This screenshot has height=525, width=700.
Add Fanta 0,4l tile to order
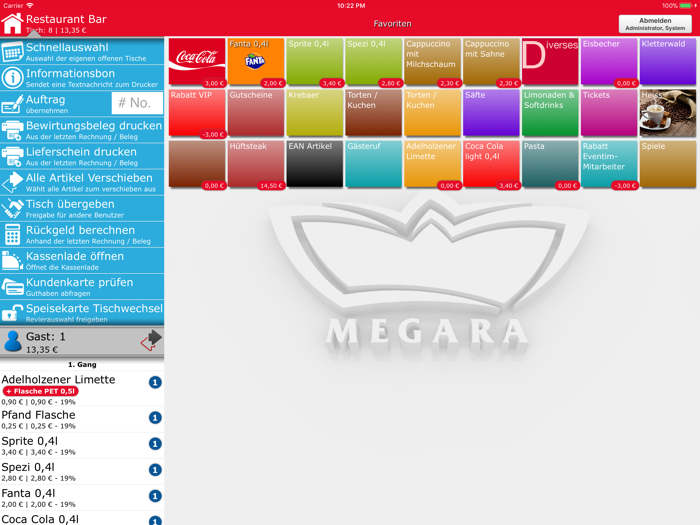pyautogui.click(x=256, y=62)
